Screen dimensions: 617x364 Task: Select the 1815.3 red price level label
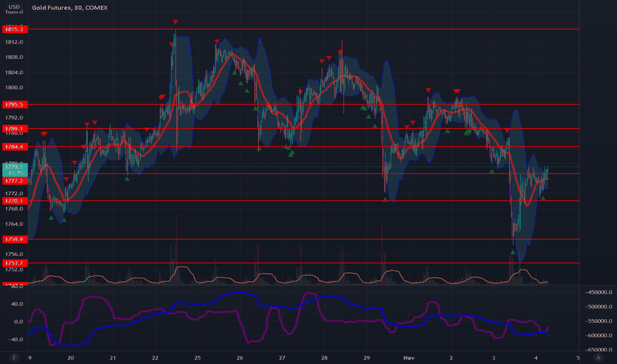[15, 29]
